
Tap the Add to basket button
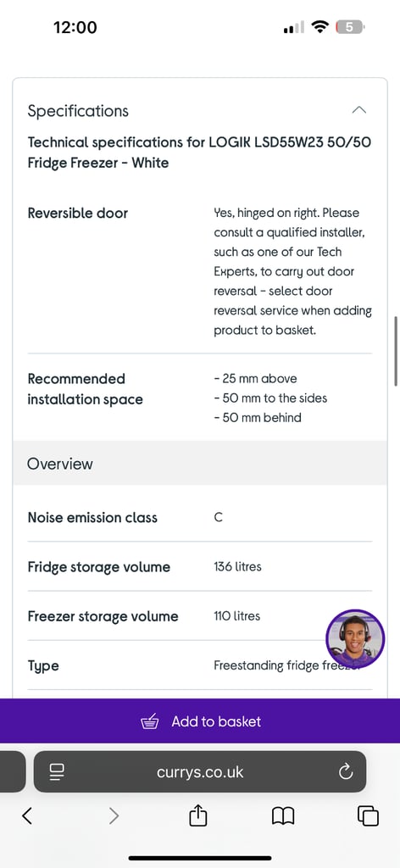click(200, 721)
